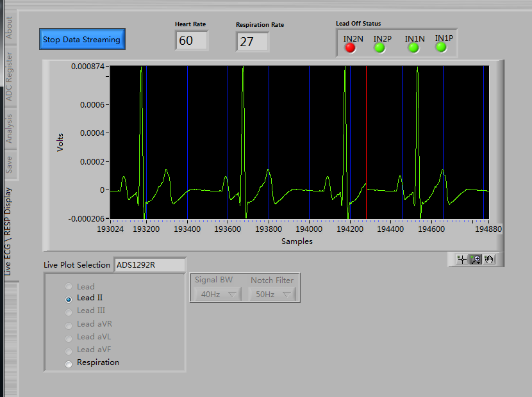The width and height of the screenshot is (532, 397).
Task: Click the X-axis tick label 194000
Action: (309, 229)
